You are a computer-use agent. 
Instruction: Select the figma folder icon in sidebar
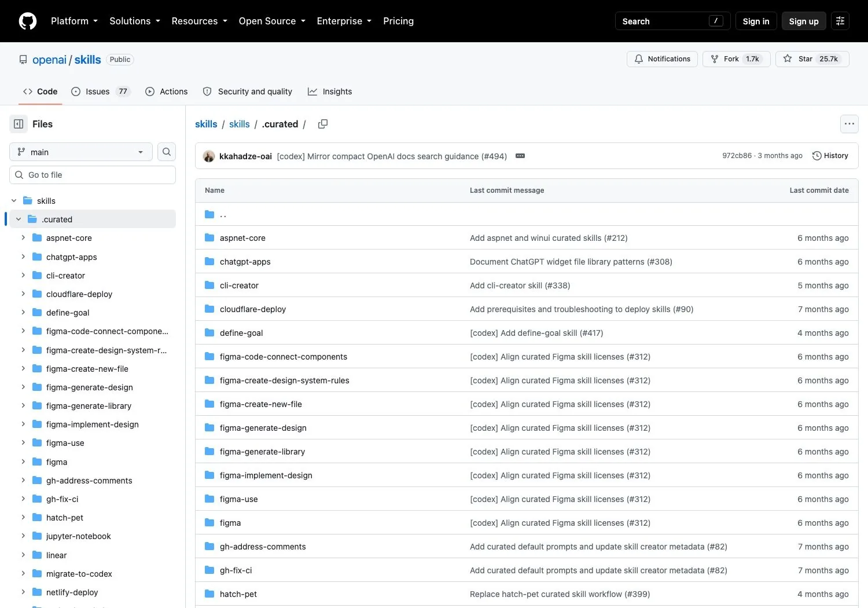click(37, 462)
